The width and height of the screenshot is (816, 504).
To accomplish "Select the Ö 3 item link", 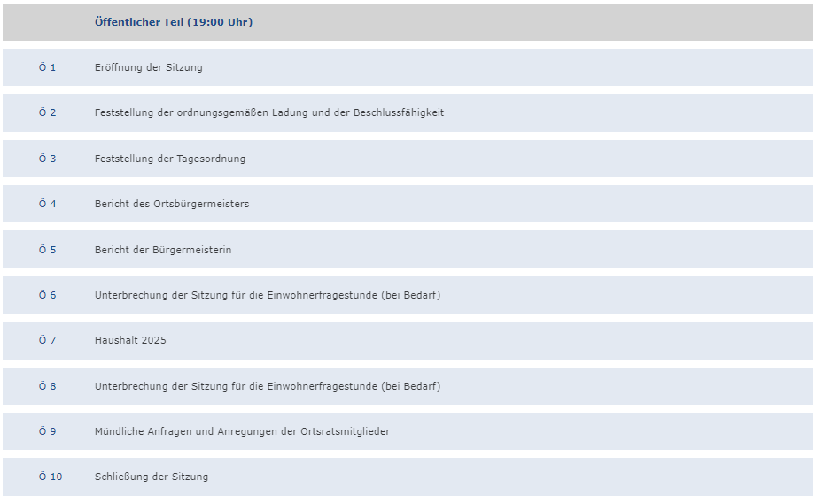I will point(47,159).
